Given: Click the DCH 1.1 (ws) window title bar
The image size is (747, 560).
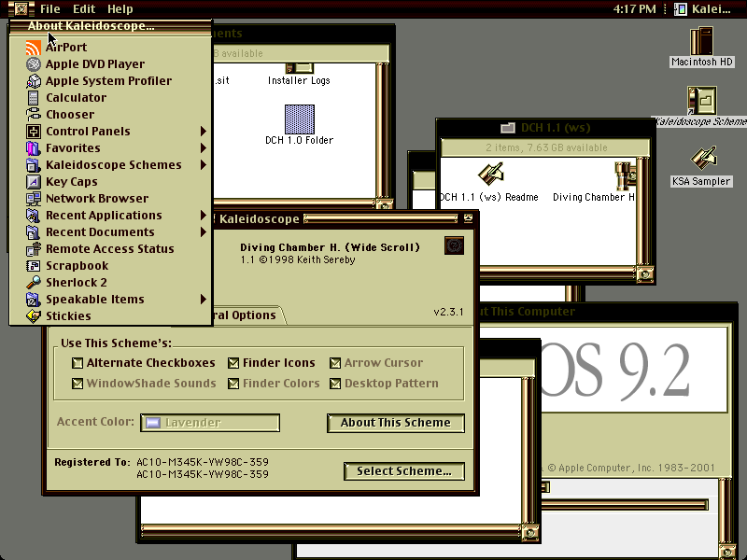Looking at the screenshot, I should (x=546, y=128).
